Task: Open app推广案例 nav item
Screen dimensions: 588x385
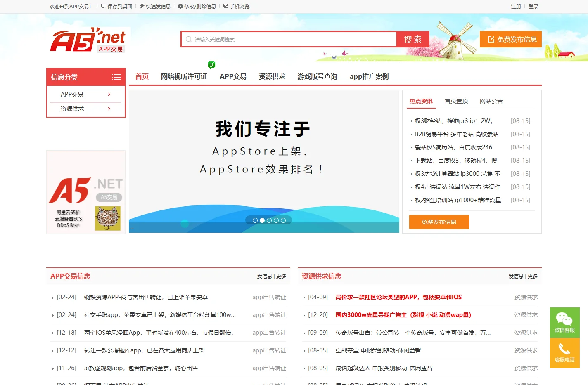Action: (369, 76)
